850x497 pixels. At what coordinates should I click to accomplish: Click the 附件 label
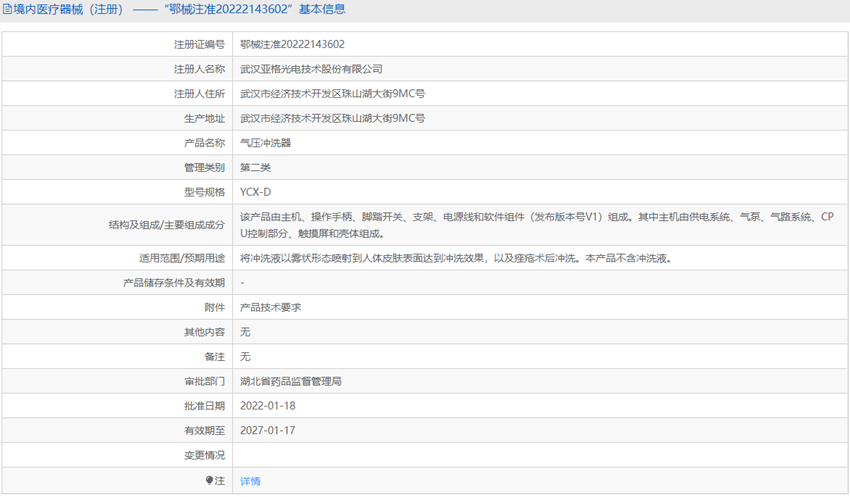(215, 307)
